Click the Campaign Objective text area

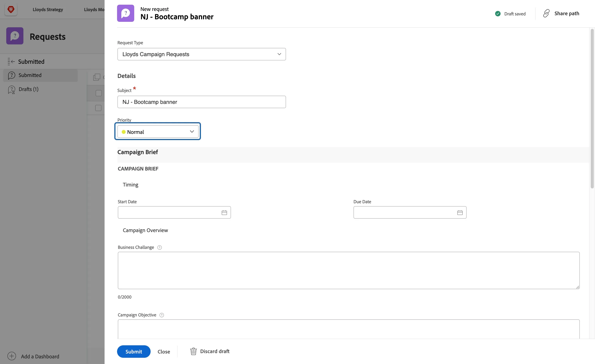(x=348, y=329)
